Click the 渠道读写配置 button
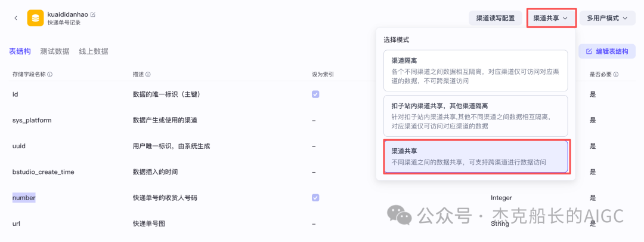The image size is (644, 242). (496, 18)
